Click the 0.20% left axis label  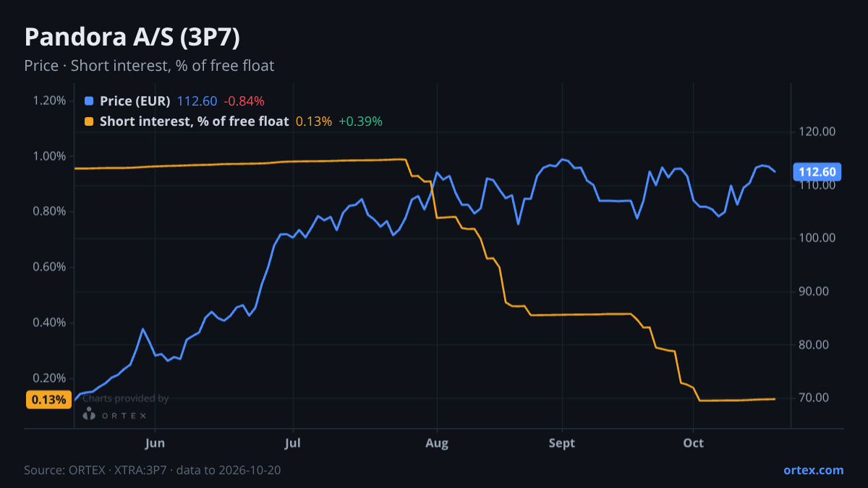tap(49, 378)
